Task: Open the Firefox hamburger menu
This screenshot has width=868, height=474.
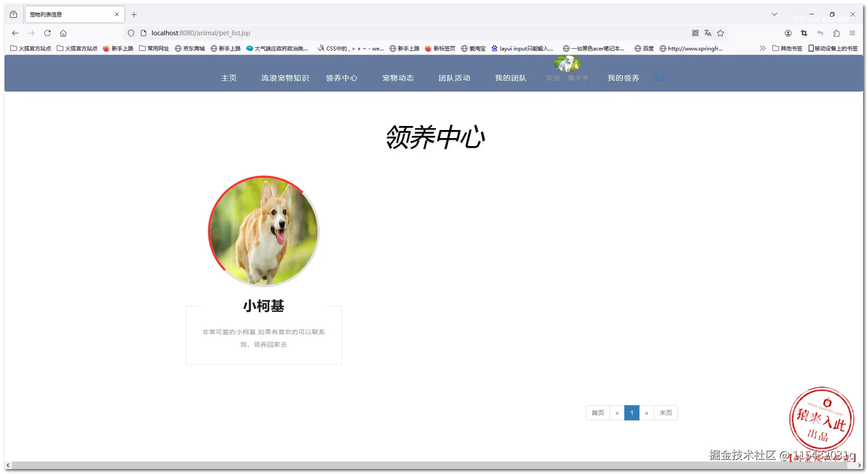Action: tap(853, 33)
